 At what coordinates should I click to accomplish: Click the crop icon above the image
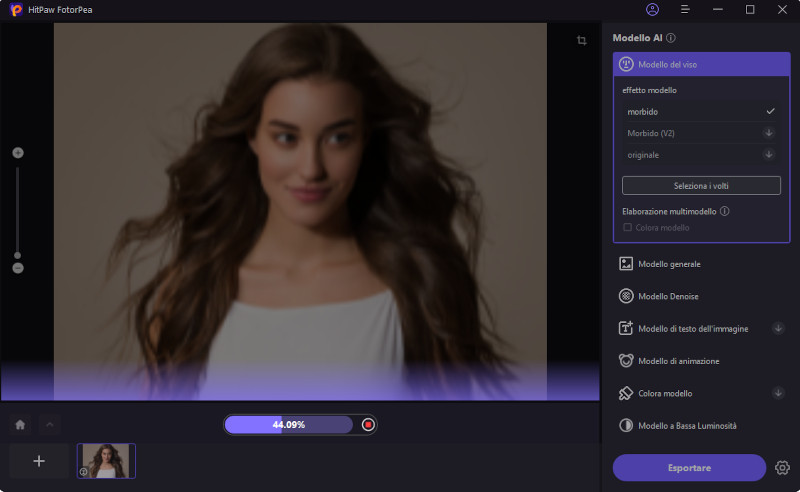[581, 41]
